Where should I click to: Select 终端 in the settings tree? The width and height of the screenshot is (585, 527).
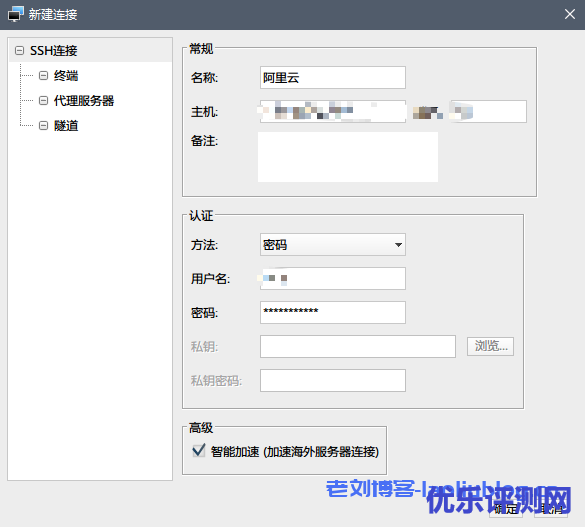[66, 76]
